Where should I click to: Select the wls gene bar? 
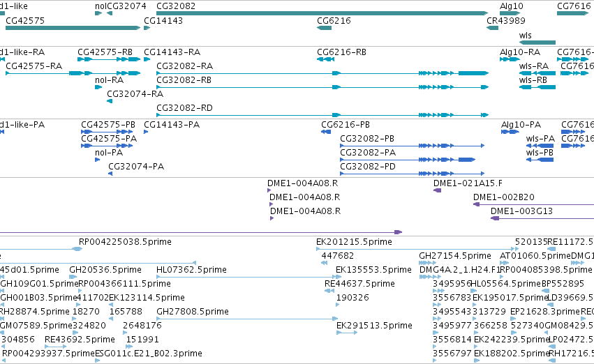tap(537, 43)
